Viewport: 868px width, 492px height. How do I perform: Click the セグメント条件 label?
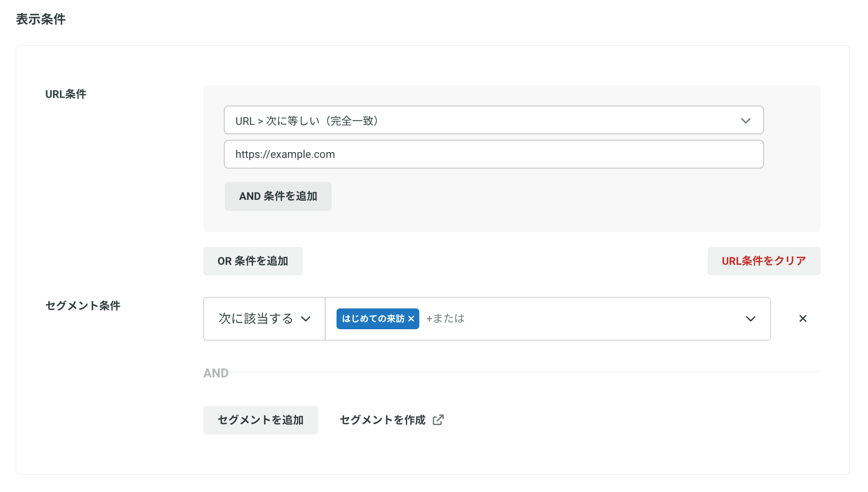click(83, 306)
